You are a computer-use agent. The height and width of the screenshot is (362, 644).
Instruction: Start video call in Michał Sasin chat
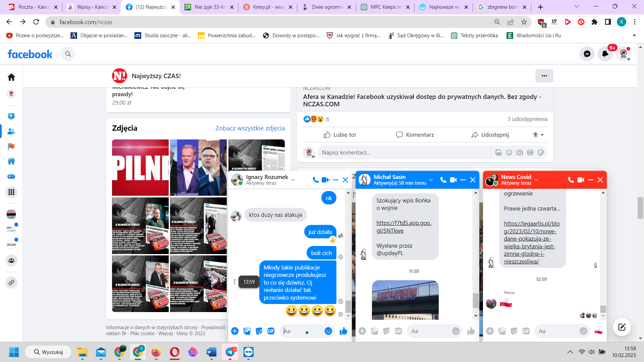[453, 180]
